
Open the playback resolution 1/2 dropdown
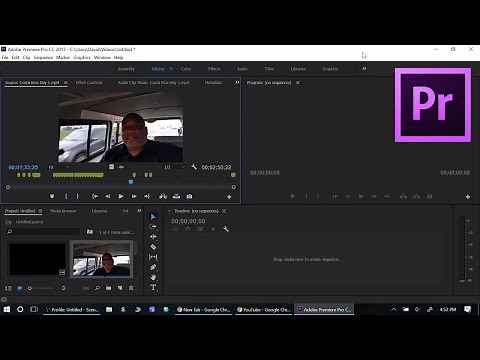coord(174,167)
